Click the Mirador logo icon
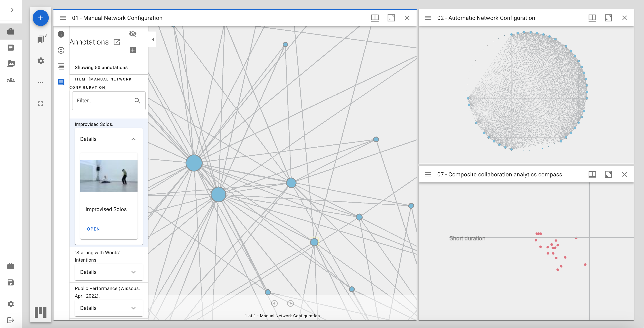The image size is (644, 328). 40,312
